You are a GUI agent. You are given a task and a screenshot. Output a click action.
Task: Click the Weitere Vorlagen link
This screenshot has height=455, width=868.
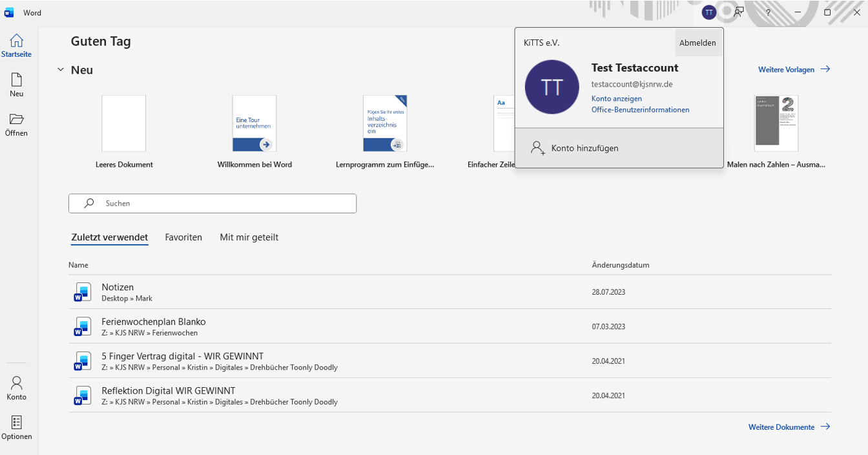coord(793,70)
